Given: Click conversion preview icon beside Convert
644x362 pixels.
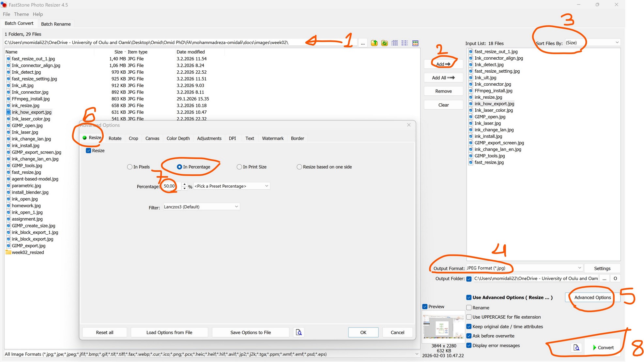Looking at the screenshot, I should pyautogui.click(x=576, y=348).
